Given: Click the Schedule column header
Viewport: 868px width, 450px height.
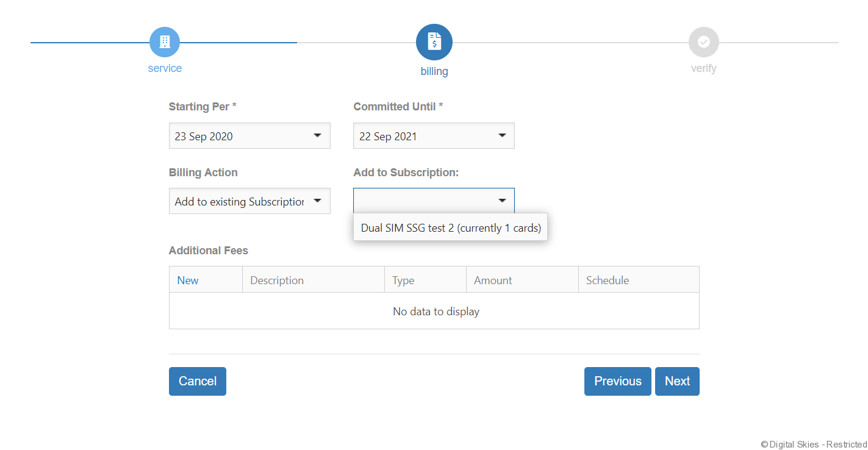Looking at the screenshot, I should [x=607, y=280].
